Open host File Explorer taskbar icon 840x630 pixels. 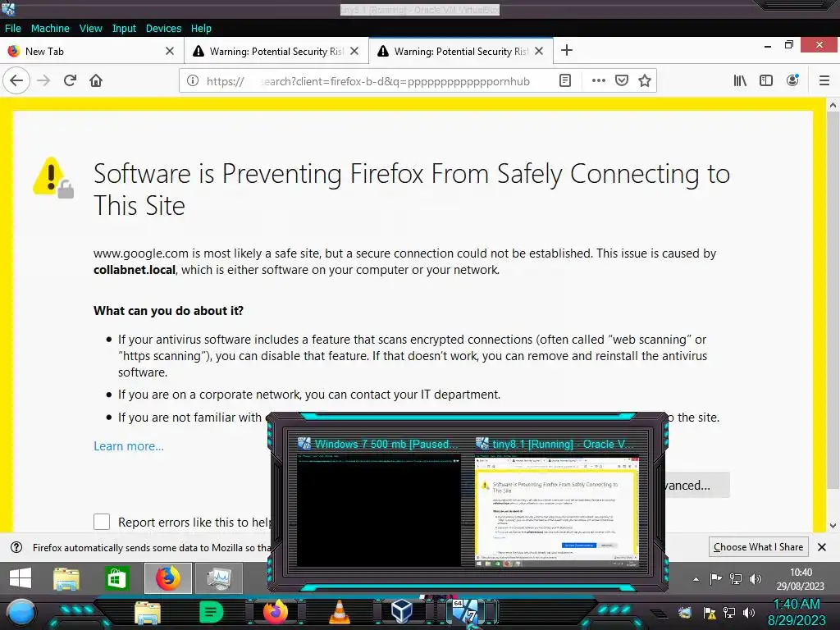(x=148, y=612)
